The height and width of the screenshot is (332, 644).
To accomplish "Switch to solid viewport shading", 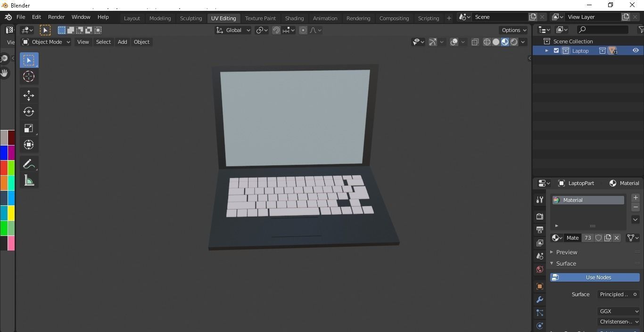I will [x=496, y=42].
